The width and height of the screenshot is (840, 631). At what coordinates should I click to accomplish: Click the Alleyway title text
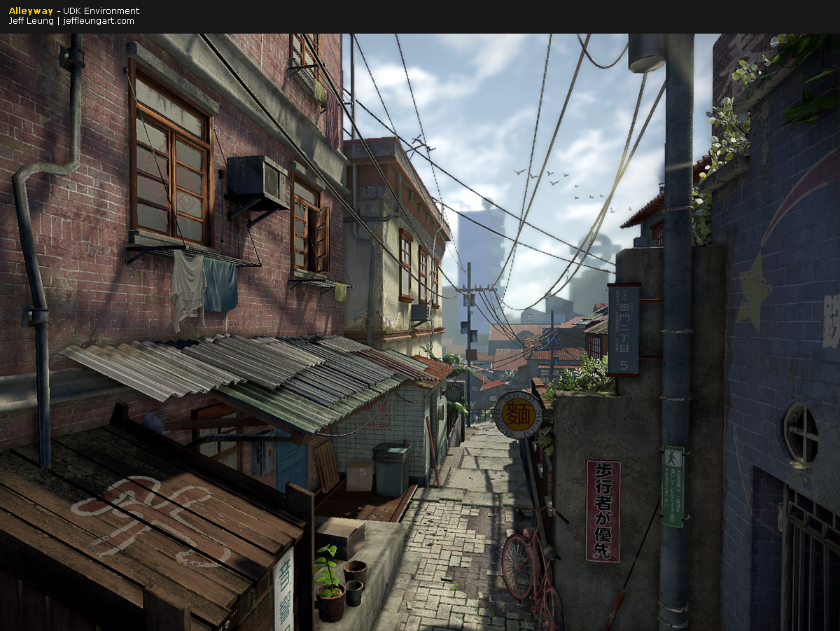click(30, 11)
